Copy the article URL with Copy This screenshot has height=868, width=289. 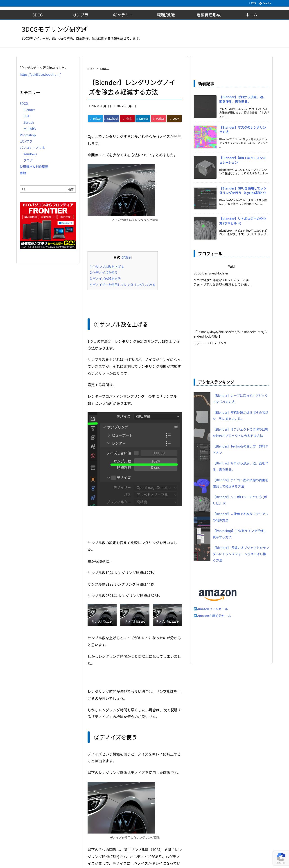(174, 119)
